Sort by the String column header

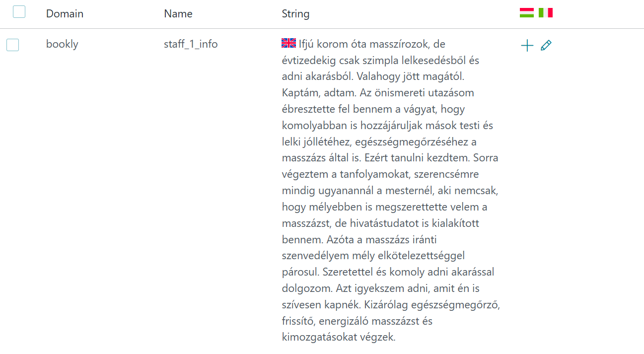tap(295, 13)
